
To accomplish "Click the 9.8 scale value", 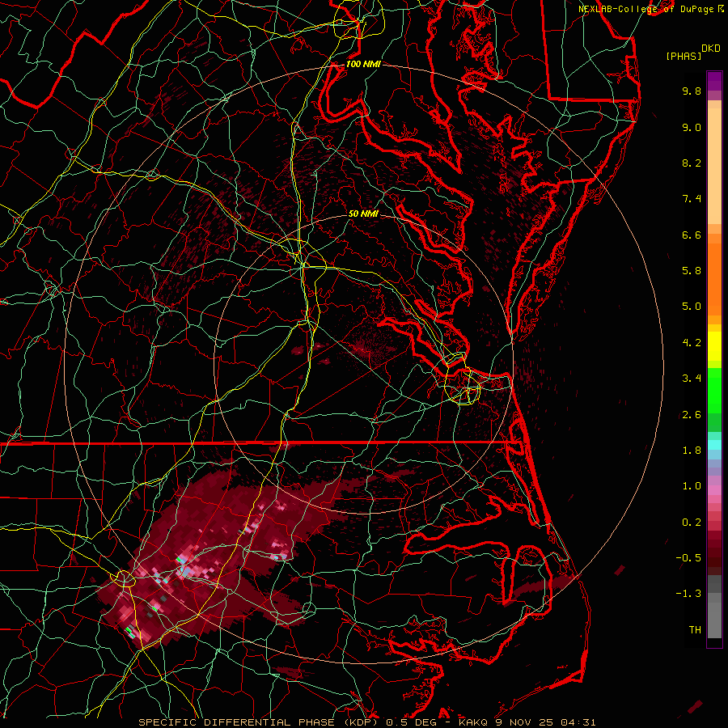I will coord(692,91).
